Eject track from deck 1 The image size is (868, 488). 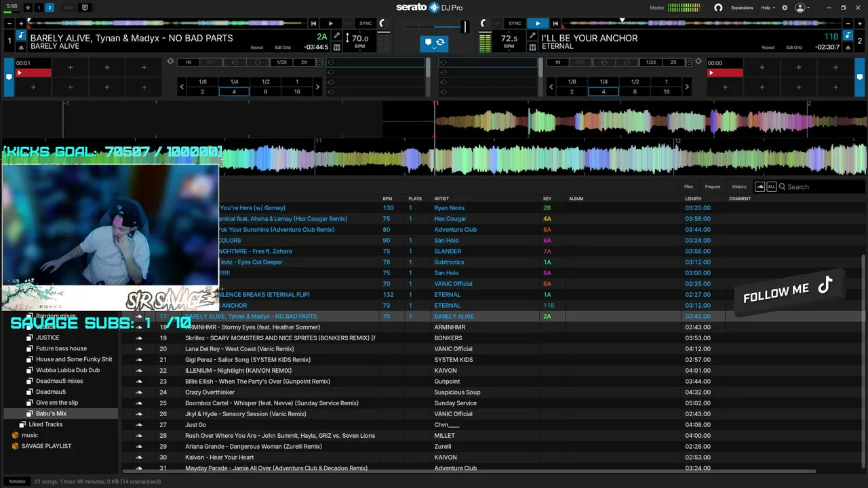pos(21,47)
